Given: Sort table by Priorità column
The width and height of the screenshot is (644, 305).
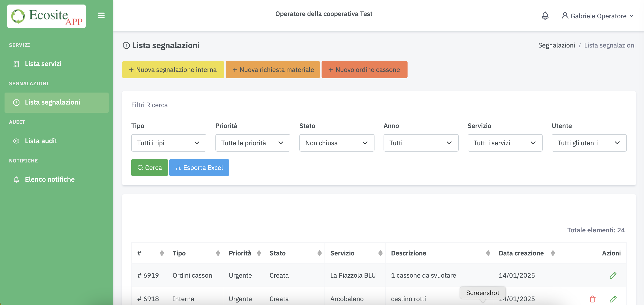Looking at the screenshot, I should coord(259,253).
